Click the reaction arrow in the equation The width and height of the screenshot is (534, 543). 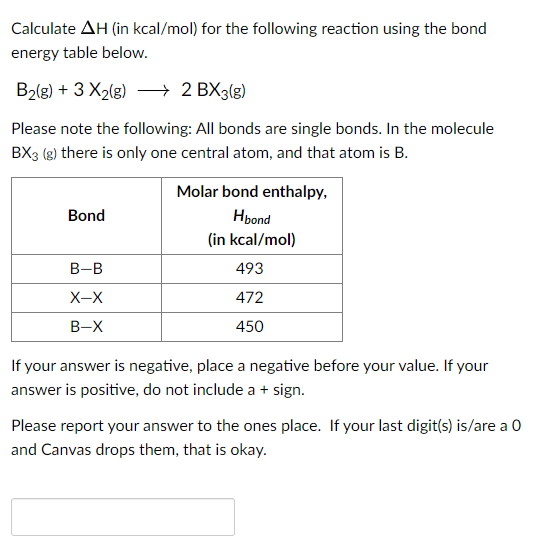pyautogui.click(x=153, y=91)
